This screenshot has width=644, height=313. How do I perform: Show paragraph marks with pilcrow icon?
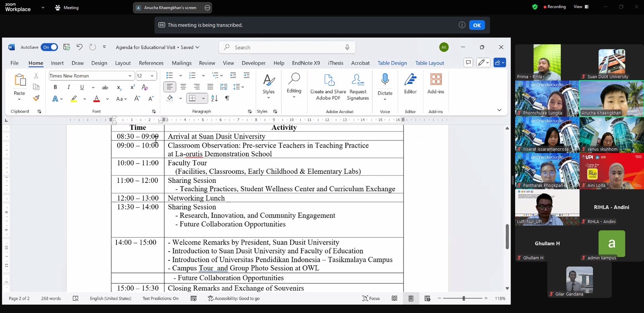[x=227, y=99]
